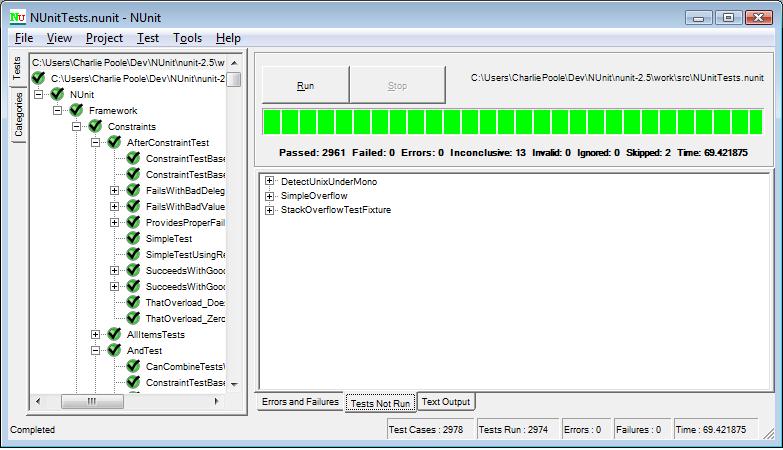The image size is (783, 450).
Task: Open the Help menu
Action: click(x=228, y=38)
